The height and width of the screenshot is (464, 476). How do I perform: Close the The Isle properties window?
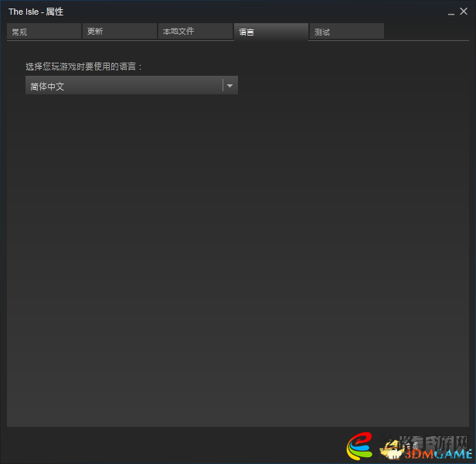[x=464, y=12]
